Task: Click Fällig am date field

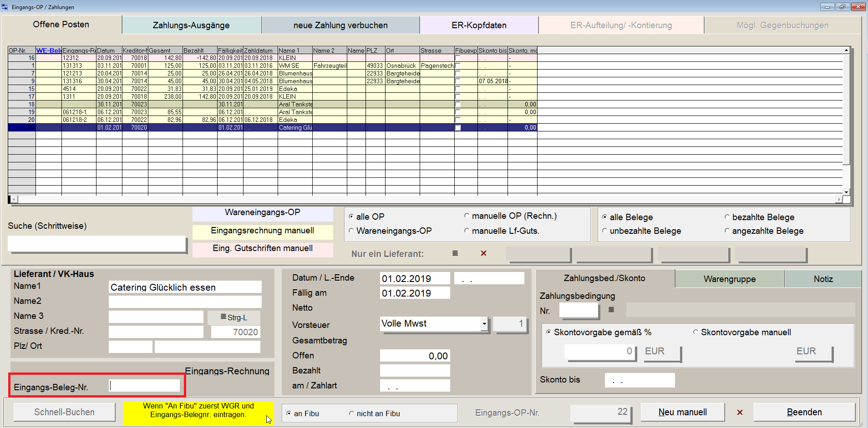Action: (415, 293)
